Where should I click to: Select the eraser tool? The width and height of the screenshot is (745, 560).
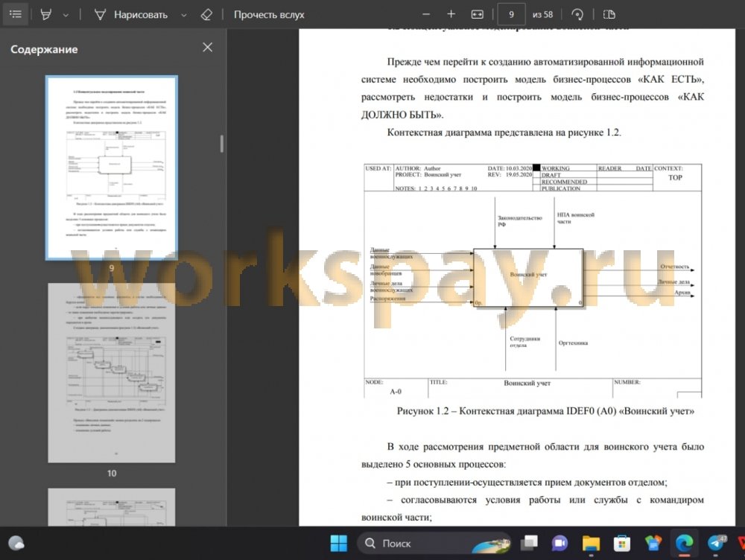pos(206,15)
